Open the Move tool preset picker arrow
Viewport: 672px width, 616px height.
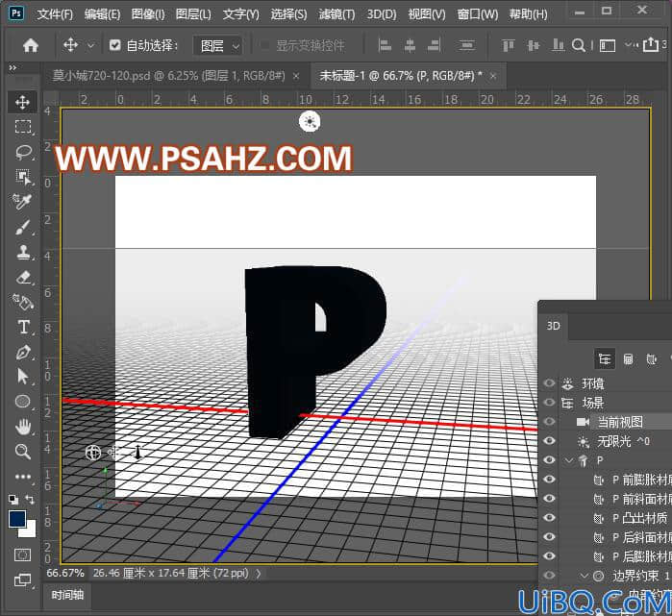pos(91,45)
